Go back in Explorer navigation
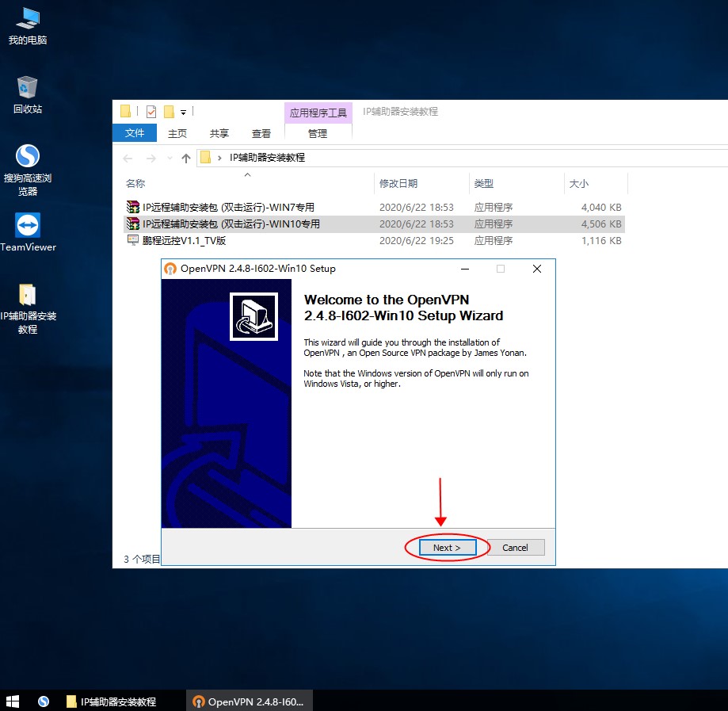The width and height of the screenshot is (728, 711). 128,159
